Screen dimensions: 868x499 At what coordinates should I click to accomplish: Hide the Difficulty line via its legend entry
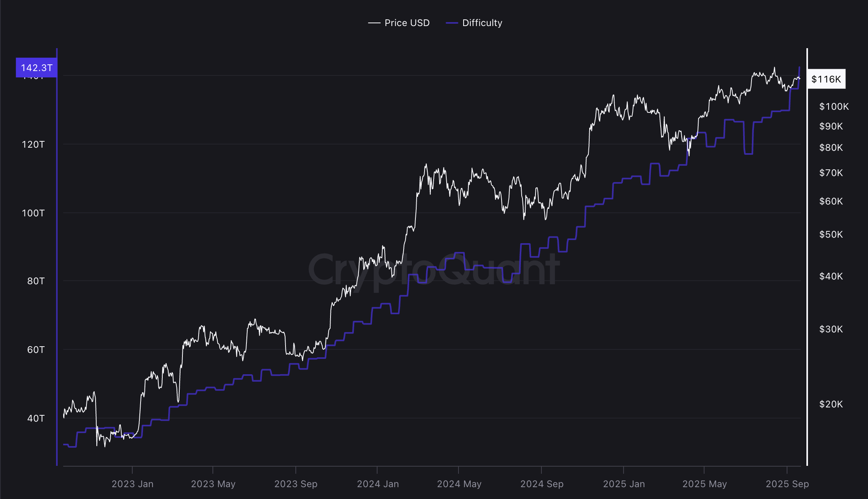point(482,23)
